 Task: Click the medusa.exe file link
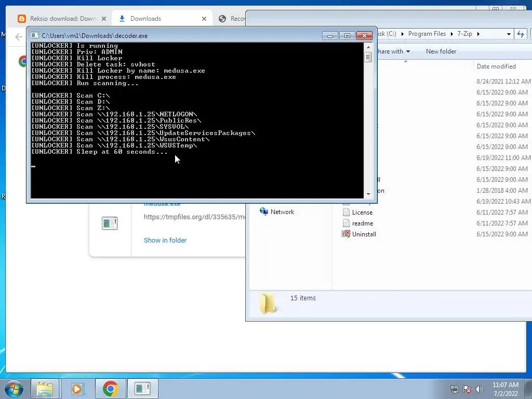[162, 204]
